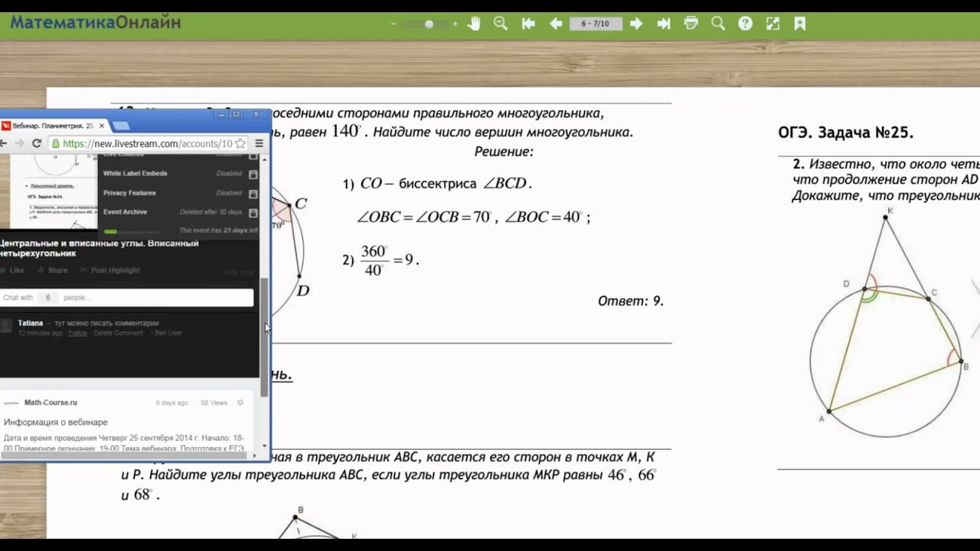The width and height of the screenshot is (980, 551).
Task: Click the minus end of zoom slider
Action: (x=394, y=24)
